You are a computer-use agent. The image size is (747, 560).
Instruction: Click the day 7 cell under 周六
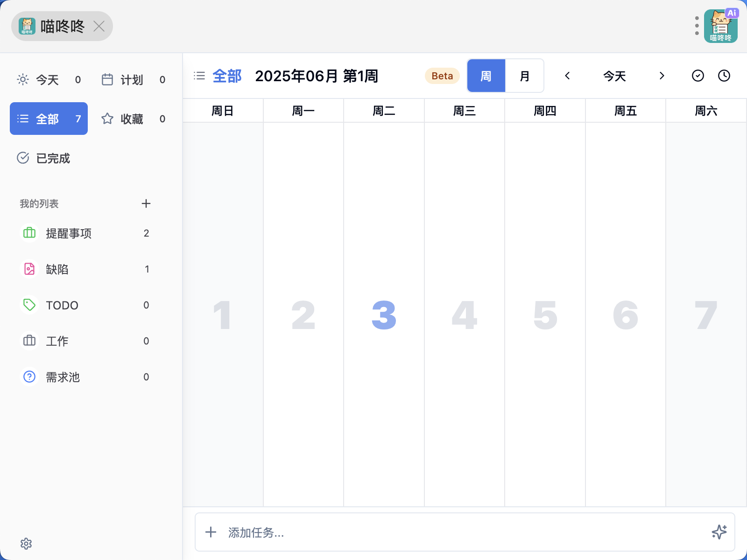coord(706,315)
